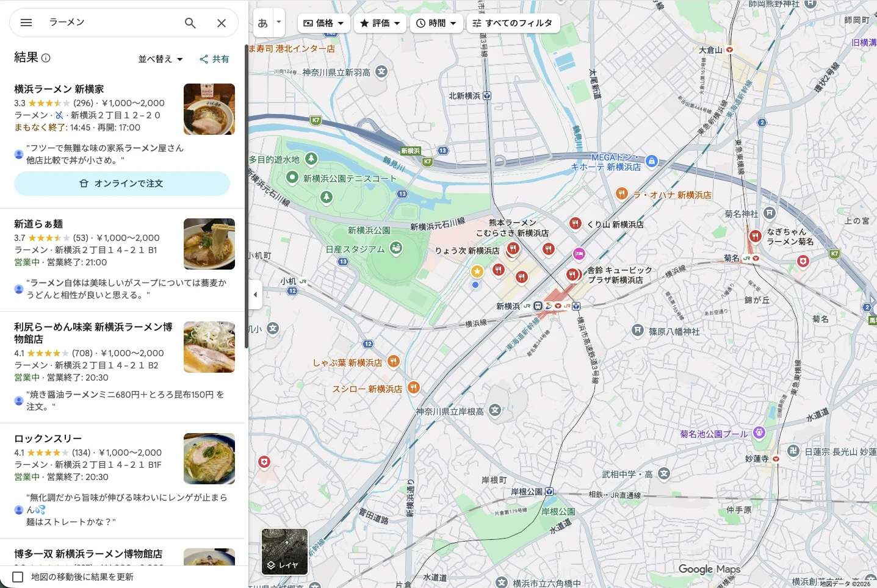View photo of 横浜ラーメン 新横家
Viewport: 877px width, 588px height.
coord(209,109)
